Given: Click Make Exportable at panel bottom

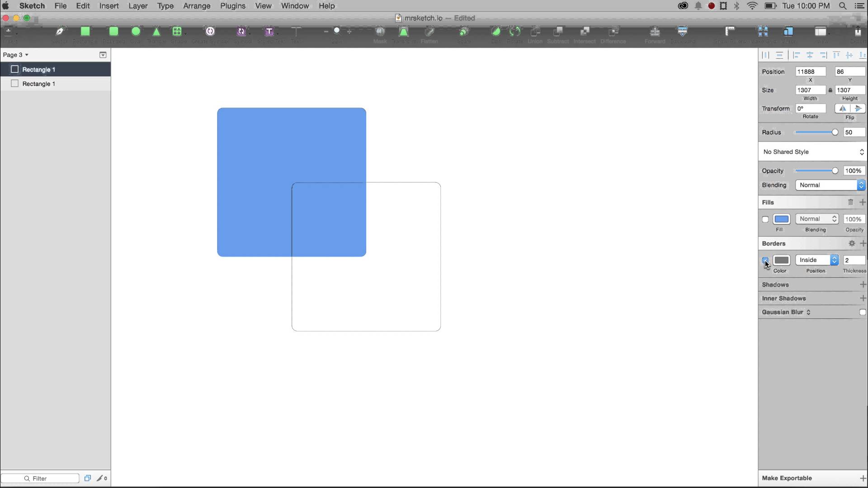Looking at the screenshot, I should click(x=787, y=478).
